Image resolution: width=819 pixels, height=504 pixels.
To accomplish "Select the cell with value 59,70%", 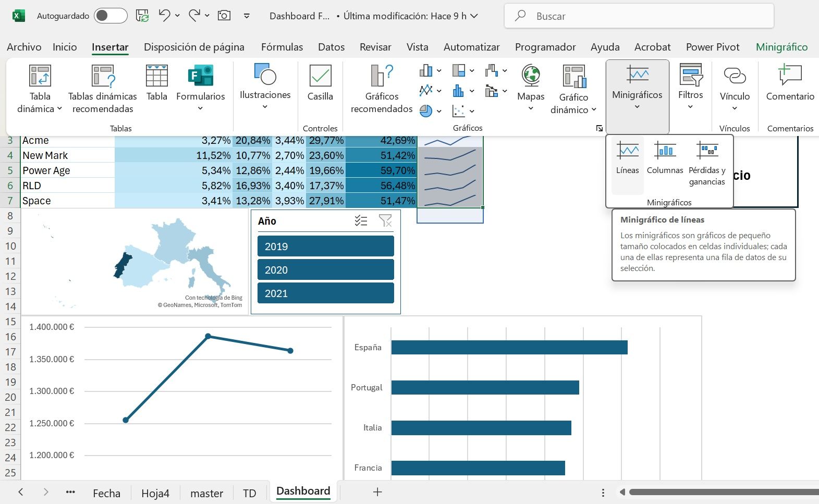I will [381, 170].
